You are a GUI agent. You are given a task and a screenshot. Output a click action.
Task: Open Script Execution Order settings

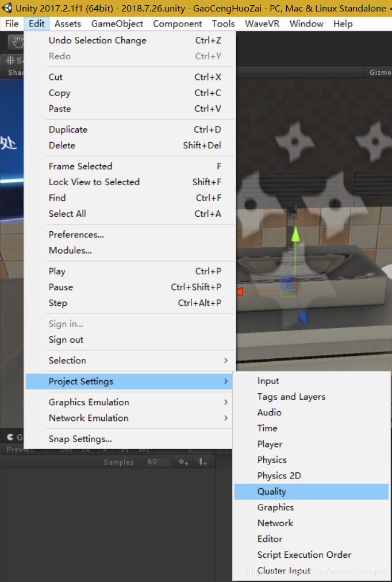click(311, 555)
